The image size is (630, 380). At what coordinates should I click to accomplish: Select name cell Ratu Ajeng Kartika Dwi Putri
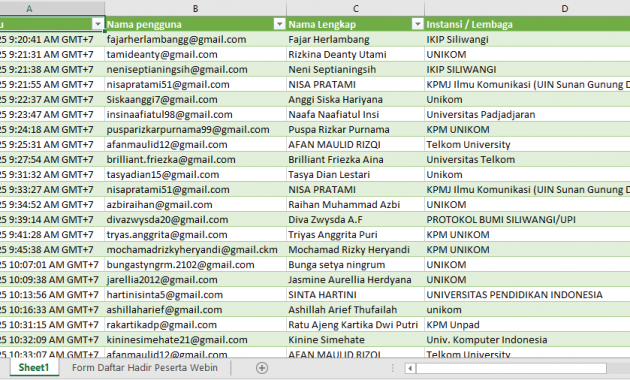pos(356,325)
